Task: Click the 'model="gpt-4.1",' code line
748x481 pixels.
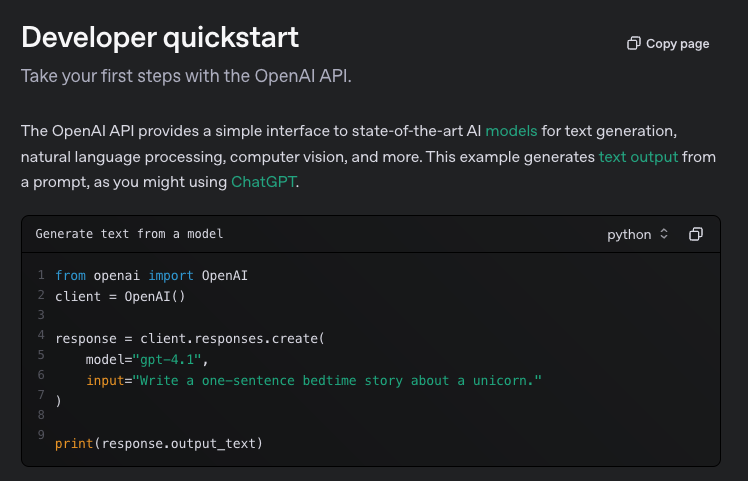Action: click(x=147, y=359)
